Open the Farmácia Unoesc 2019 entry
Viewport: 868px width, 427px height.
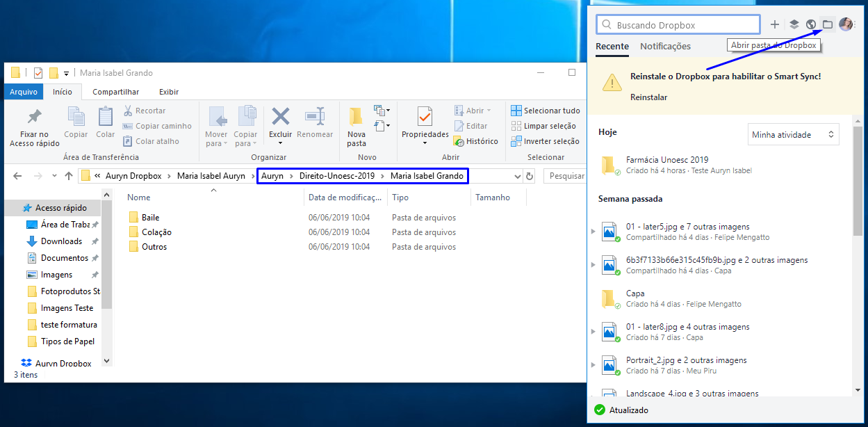click(x=720, y=165)
